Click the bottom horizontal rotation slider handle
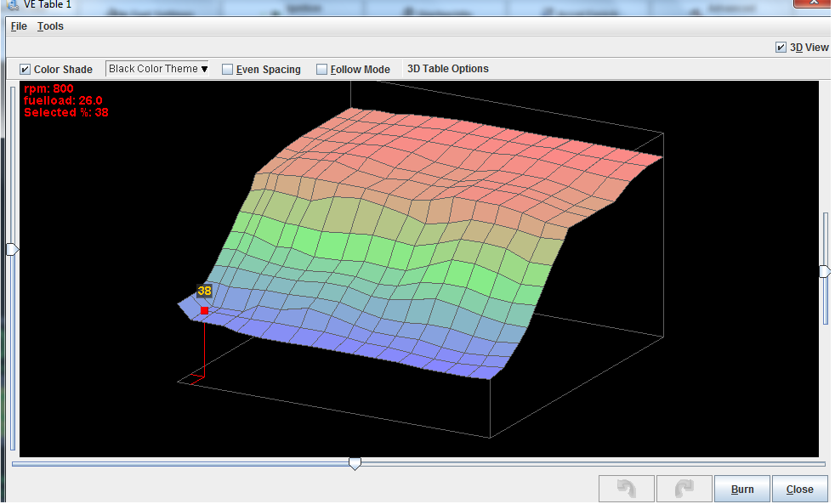This screenshot has height=504, width=835. [355, 463]
